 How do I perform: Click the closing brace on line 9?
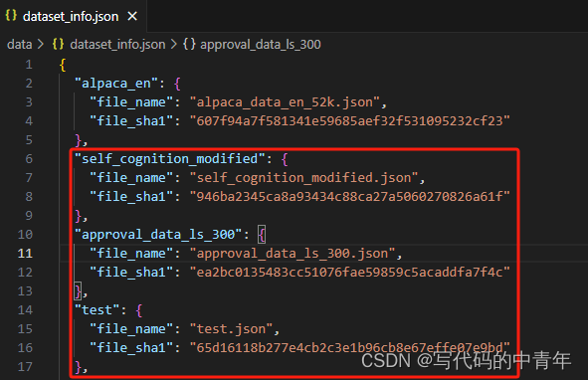pos(78,216)
